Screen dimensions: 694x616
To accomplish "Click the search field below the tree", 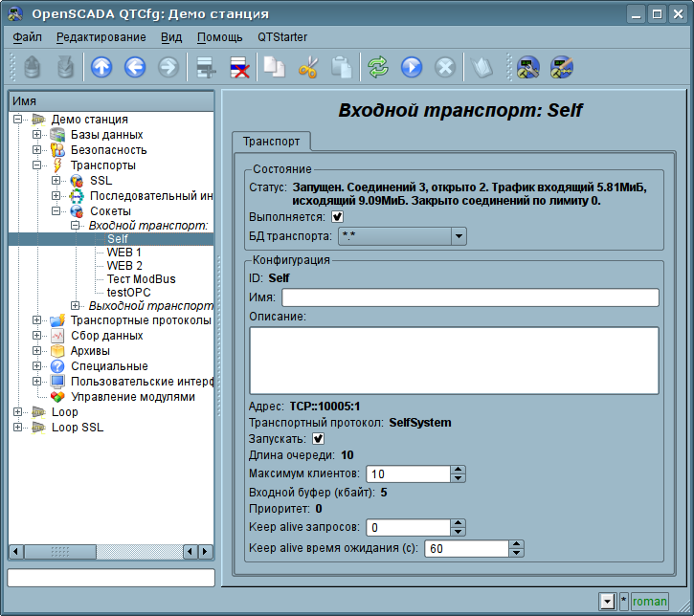I will (x=111, y=578).
